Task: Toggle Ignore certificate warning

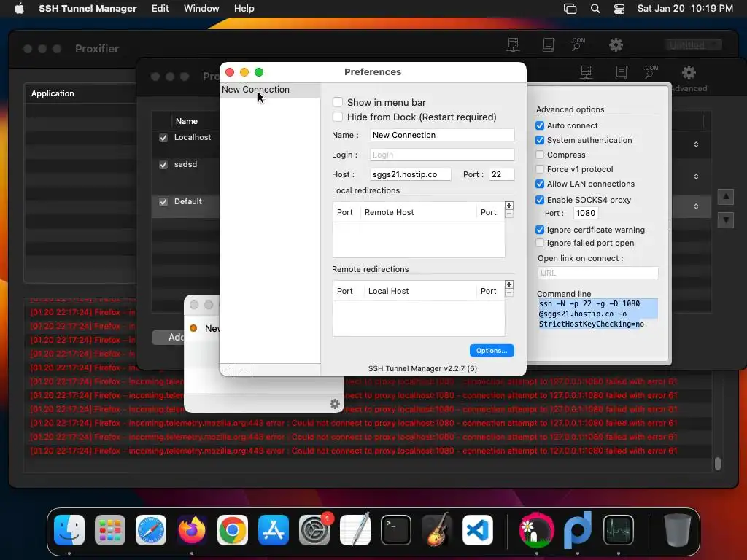Action: pos(540,230)
